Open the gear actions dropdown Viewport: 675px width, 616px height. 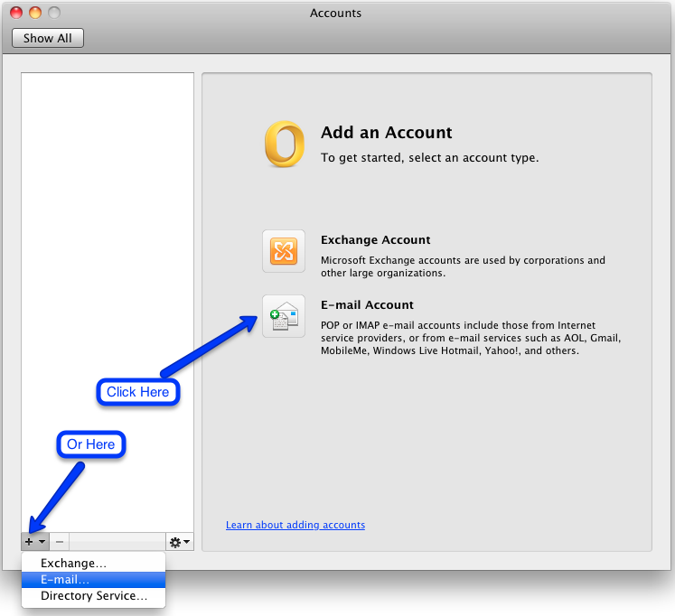[x=179, y=542]
